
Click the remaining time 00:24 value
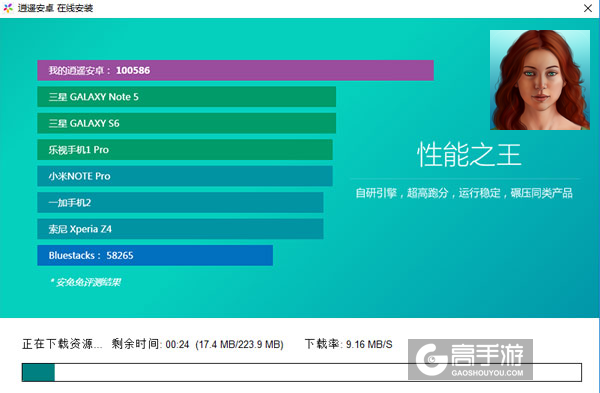pyautogui.click(x=178, y=345)
